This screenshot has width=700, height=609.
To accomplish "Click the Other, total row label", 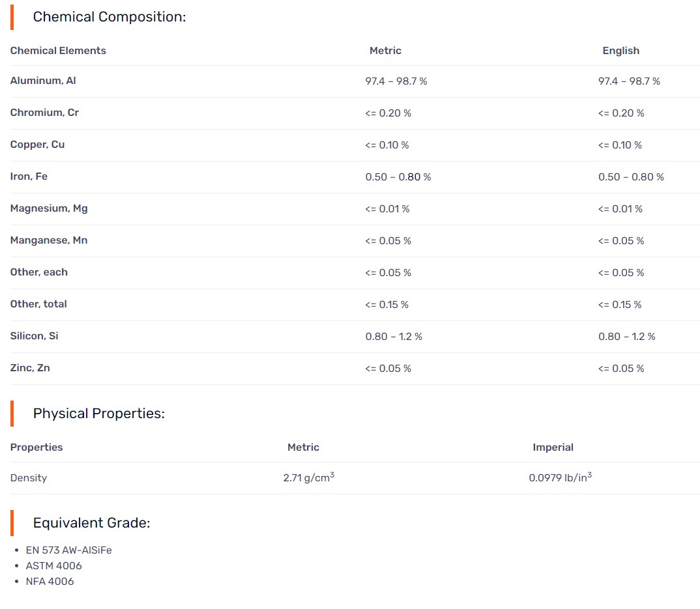I will point(38,304).
